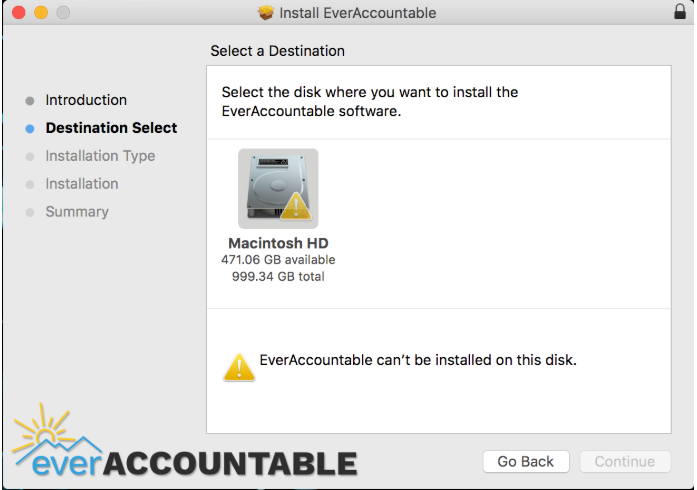Click the disabled Continue button
The height and width of the screenshot is (490, 697).
625,462
